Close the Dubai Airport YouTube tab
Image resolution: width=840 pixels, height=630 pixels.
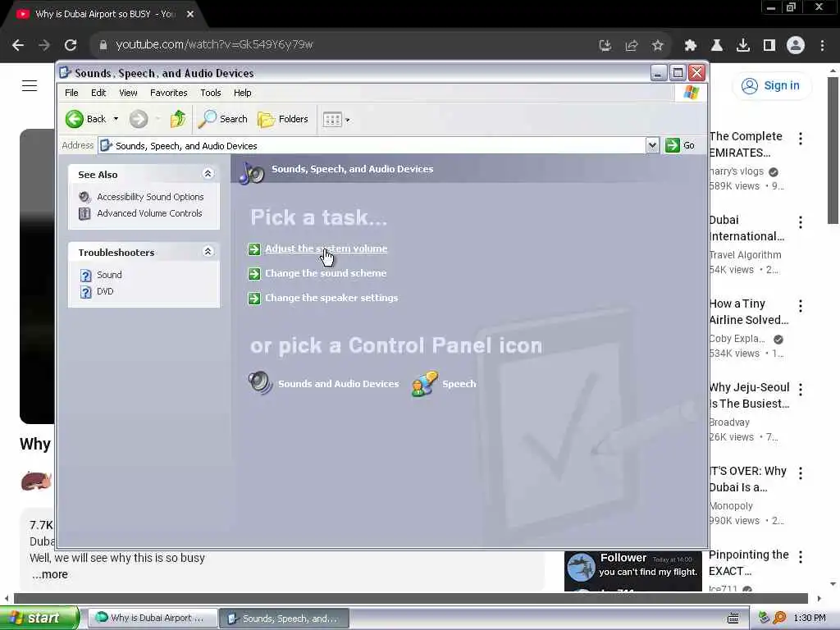tap(190, 15)
